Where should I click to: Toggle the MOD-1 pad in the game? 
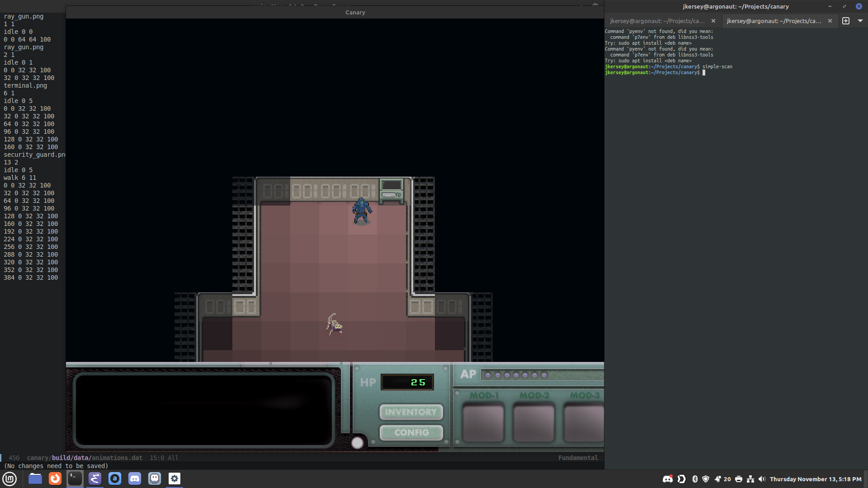[x=483, y=422]
